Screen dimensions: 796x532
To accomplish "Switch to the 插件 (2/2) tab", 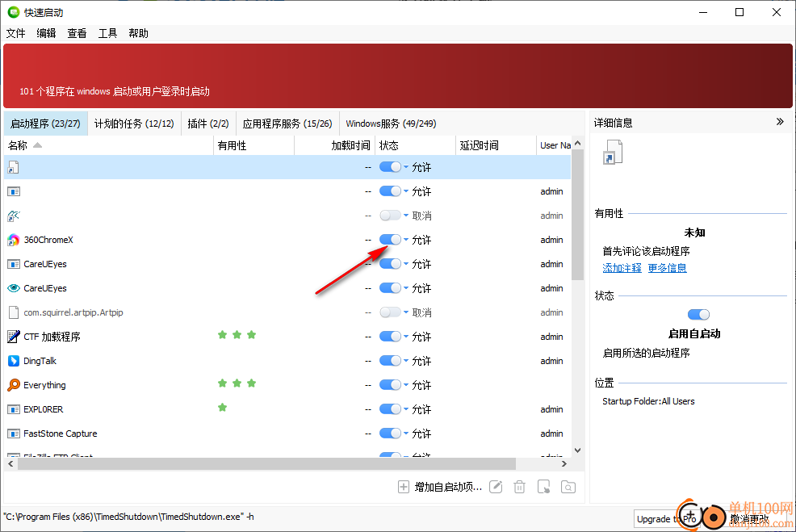I will pyautogui.click(x=208, y=124).
